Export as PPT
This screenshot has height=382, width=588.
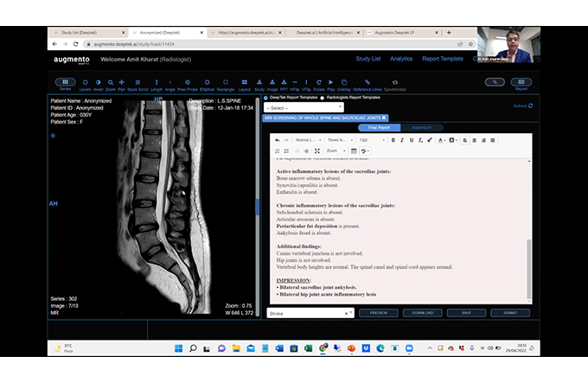click(x=284, y=85)
